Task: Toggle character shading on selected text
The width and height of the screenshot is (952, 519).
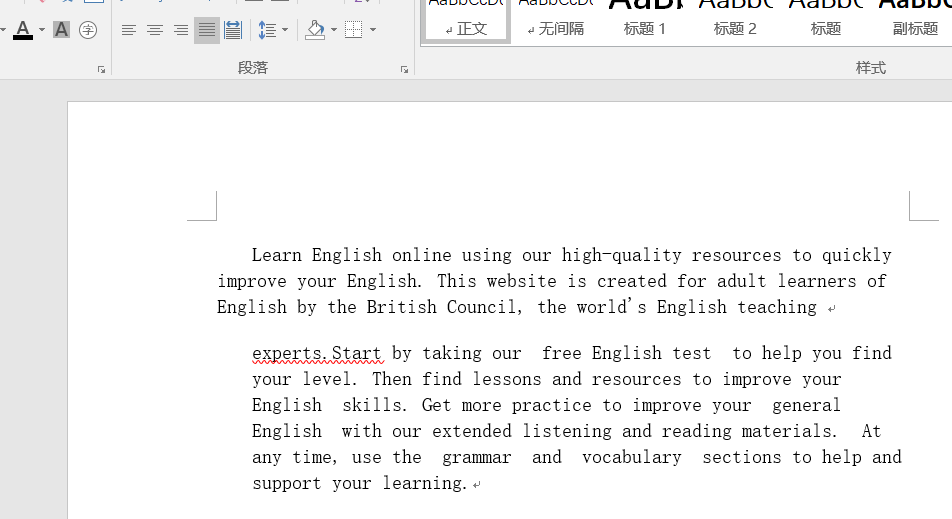Action: (61, 30)
